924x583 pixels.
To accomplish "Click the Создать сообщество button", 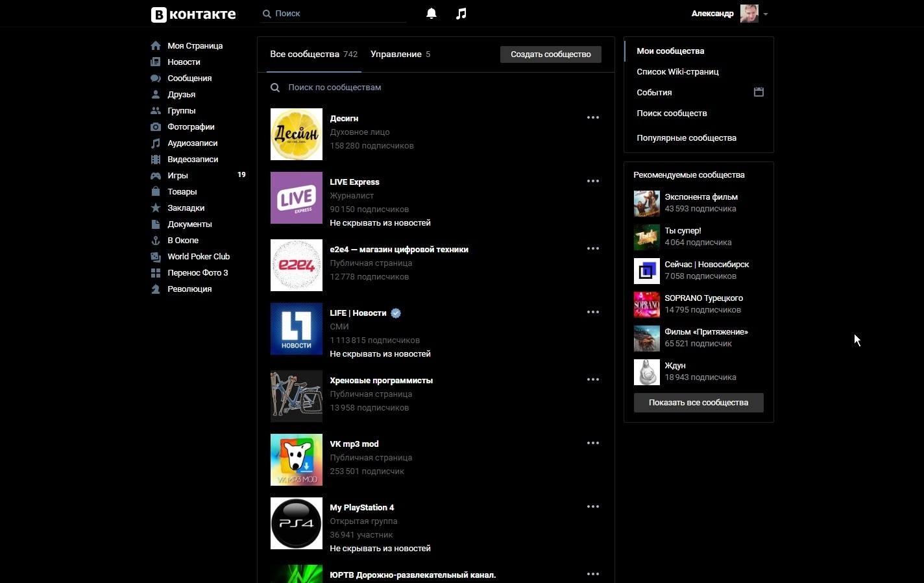I will [551, 54].
